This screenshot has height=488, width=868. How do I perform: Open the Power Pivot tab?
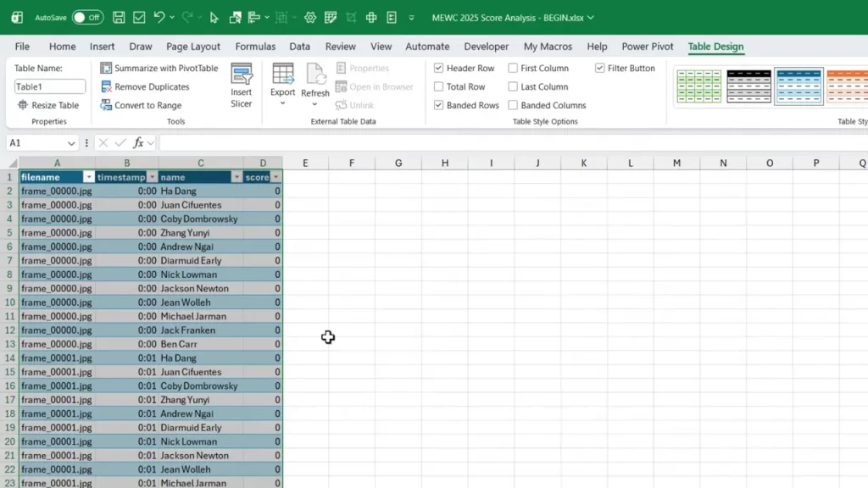(x=648, y=47)
